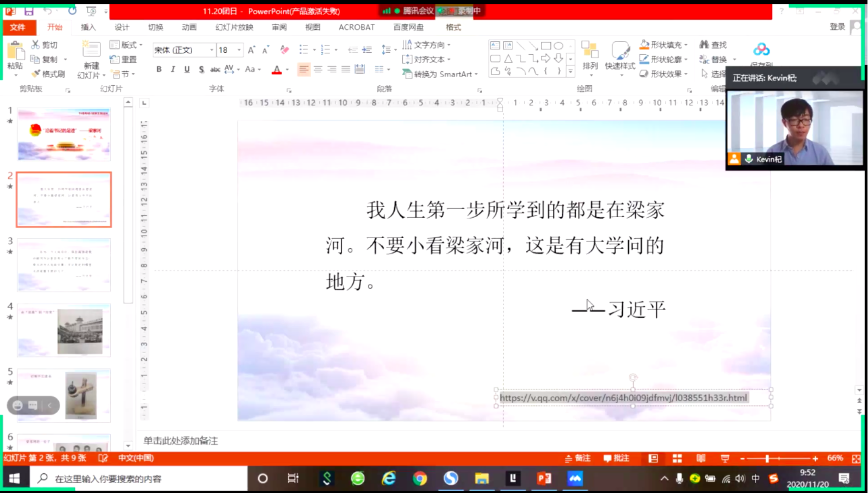This screenshot has height=493, width=868.
Task: Switch to the 插入 ribbon tab
Action: 88,28
